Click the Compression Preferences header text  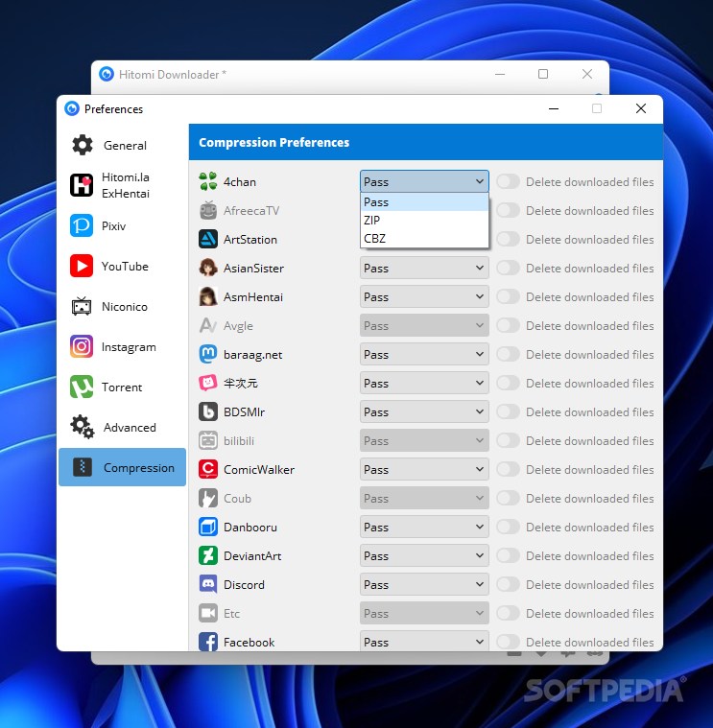(274, 142)
